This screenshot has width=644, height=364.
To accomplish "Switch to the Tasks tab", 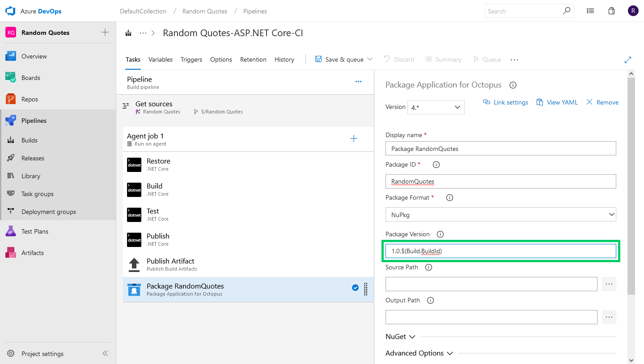I will click(x=133, y=59).
